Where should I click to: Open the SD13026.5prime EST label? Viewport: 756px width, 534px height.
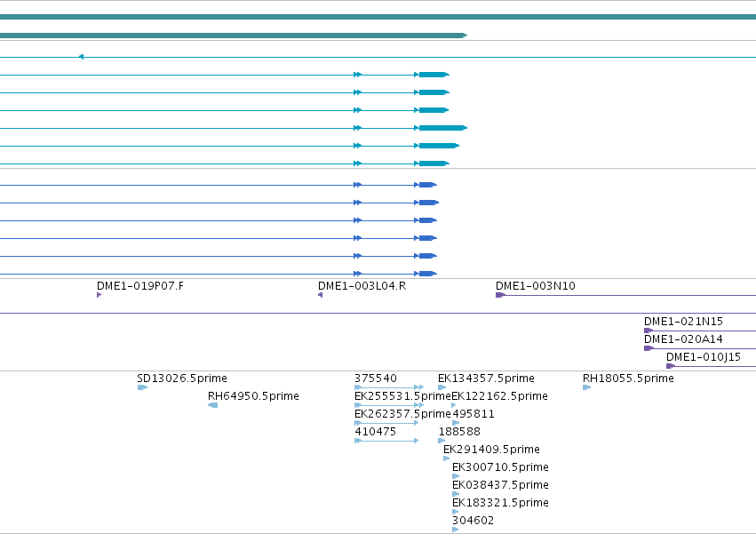182,379
